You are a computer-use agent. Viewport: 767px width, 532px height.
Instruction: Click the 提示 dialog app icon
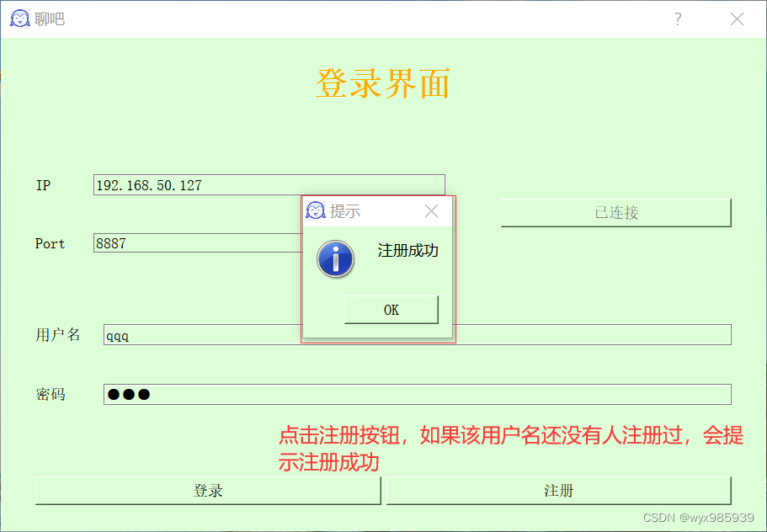pos(316,210)
